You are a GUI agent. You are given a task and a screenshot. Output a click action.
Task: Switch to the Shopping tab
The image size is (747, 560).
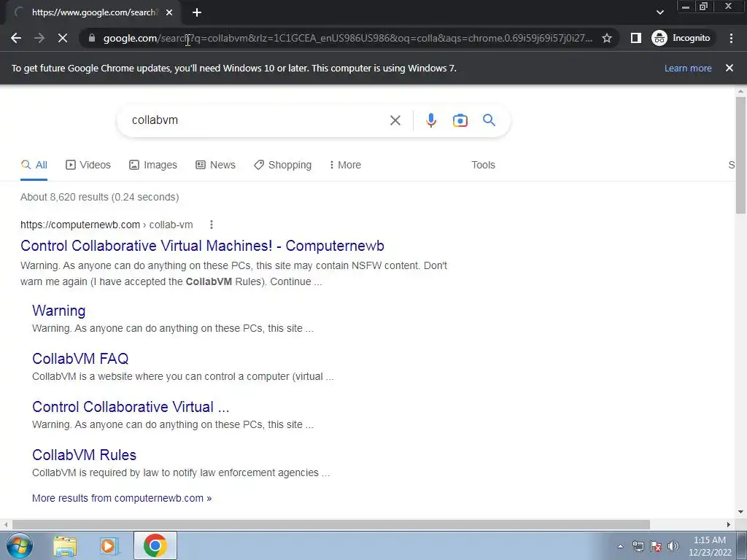pos(282,165)
